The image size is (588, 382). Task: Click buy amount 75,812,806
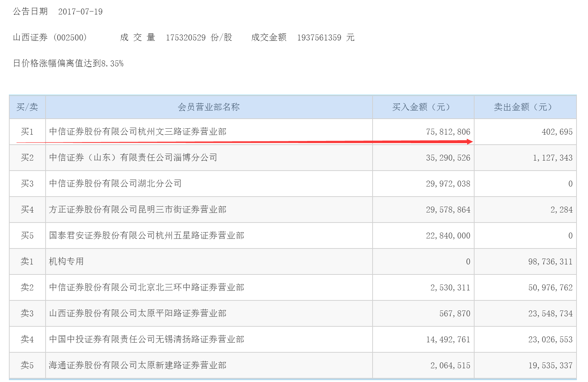pyautogui.click(x=448, y=132)
